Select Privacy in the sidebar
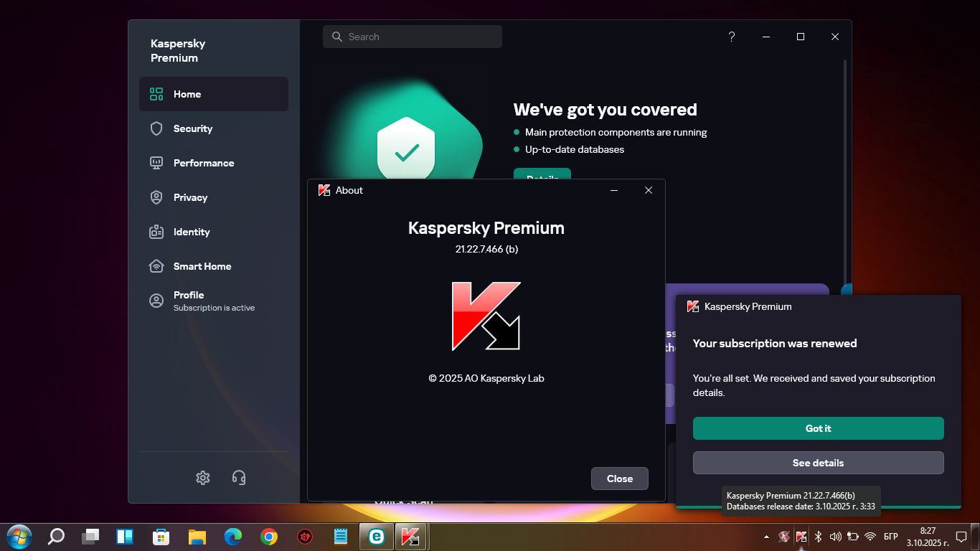980x551 pixels. [x=190, y=197]
